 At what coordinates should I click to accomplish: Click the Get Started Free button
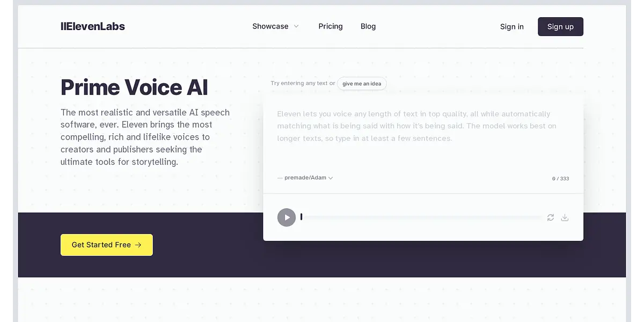[x=106, y=245]
